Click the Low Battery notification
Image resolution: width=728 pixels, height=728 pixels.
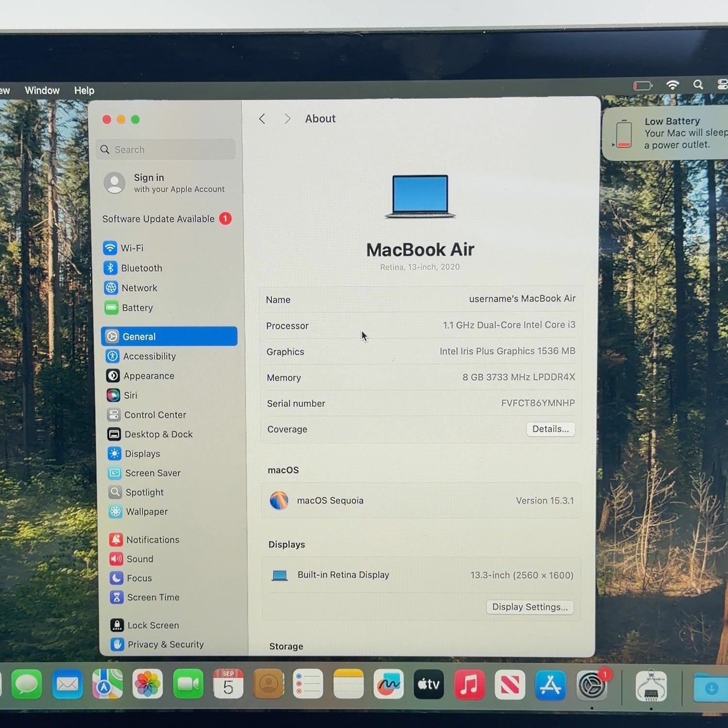665,133
